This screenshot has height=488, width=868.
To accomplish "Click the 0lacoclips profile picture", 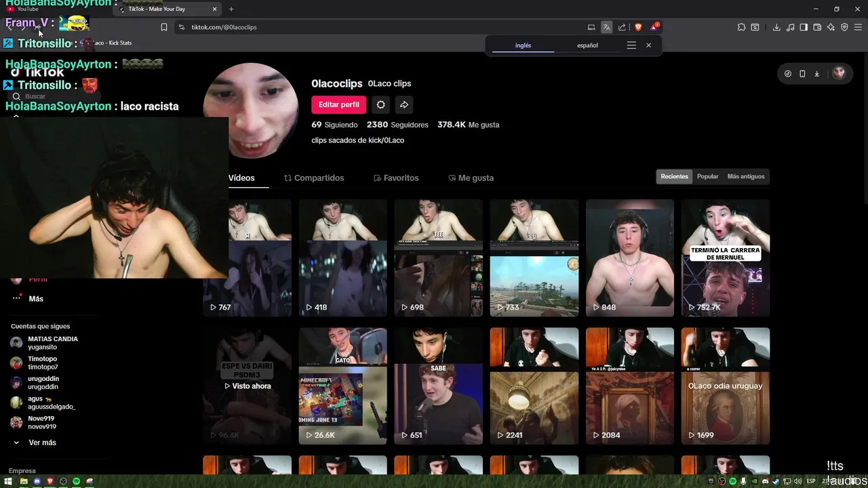I will [251, 110].
